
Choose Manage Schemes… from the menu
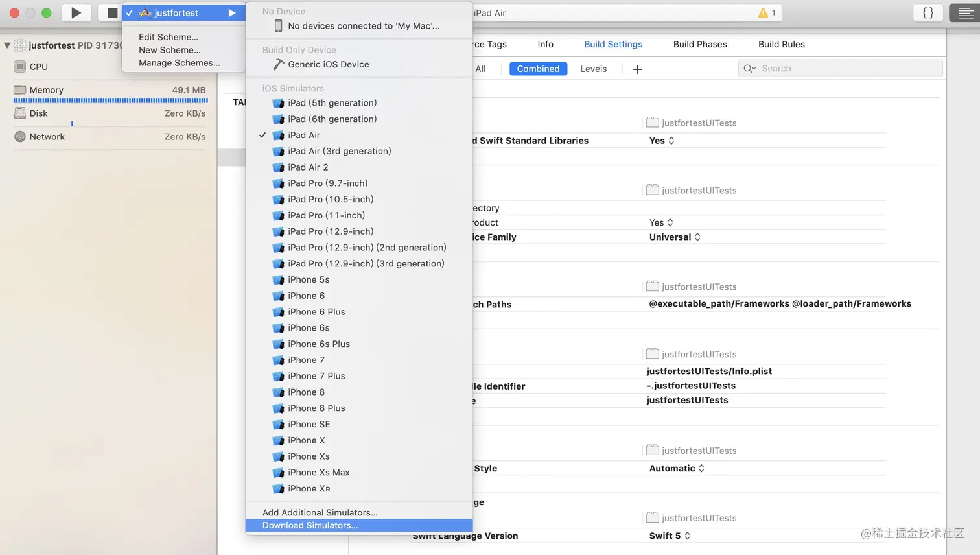coord(180,63)
